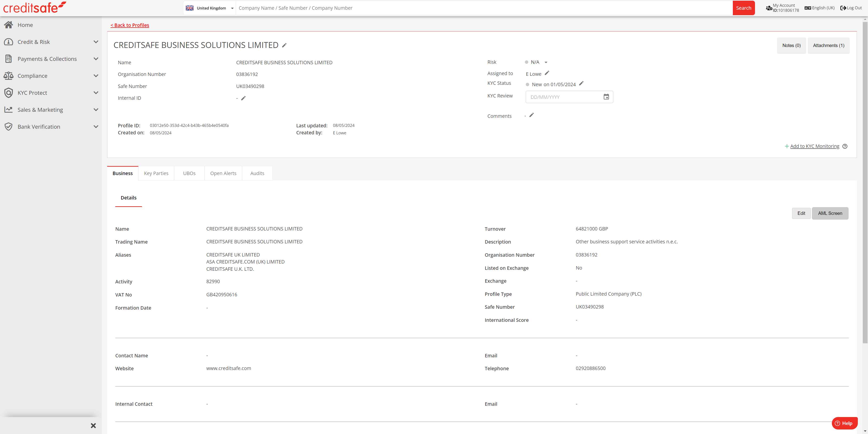
Task: Switch to the UBOs tab
Action: point(189,173)
